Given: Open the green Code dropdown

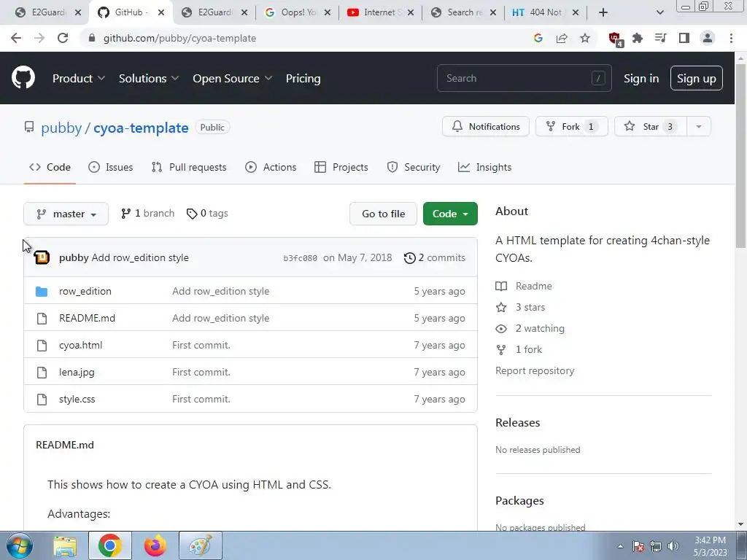Looking at the screenshot, I should (450, 214).
